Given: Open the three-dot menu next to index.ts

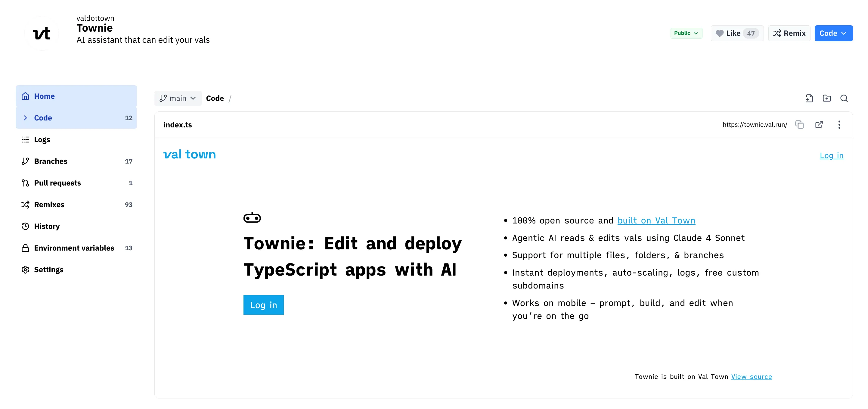Looking at the screenshot, I should (839, 124).
